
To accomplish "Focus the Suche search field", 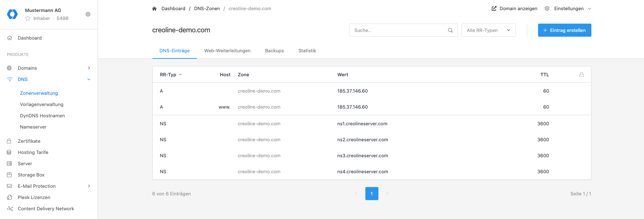I will point(403,30).
